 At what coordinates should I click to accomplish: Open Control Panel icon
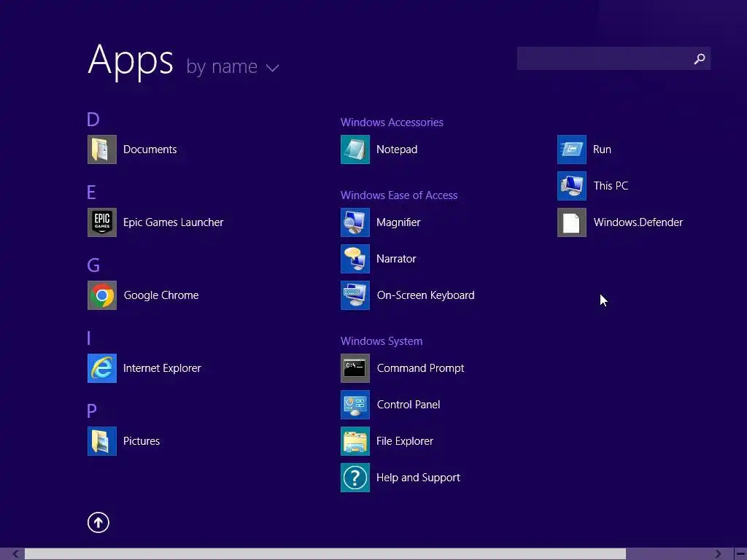355,404
